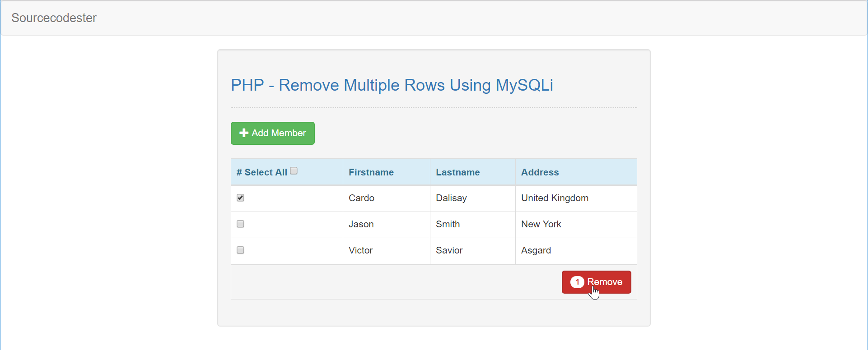868x350 pixels.
Task: Uncheck the checkbox for Cardo Dalisay
Action: [x=240, y=198]
